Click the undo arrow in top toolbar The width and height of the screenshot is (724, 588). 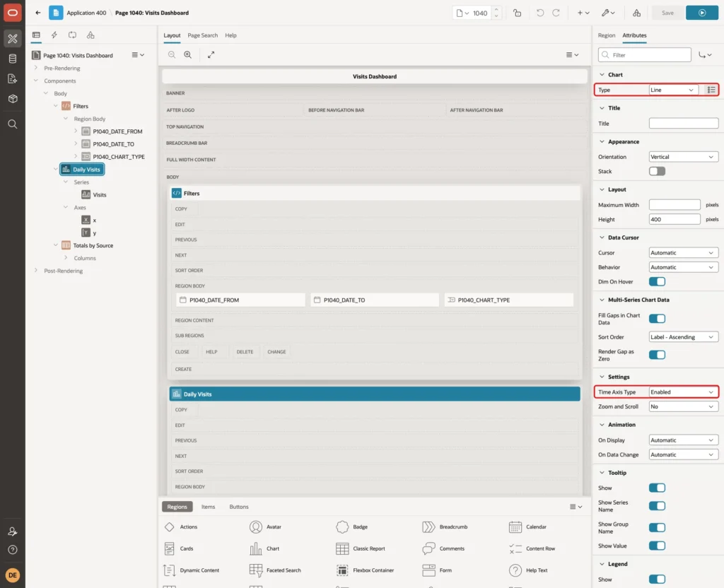click(539, 13)
